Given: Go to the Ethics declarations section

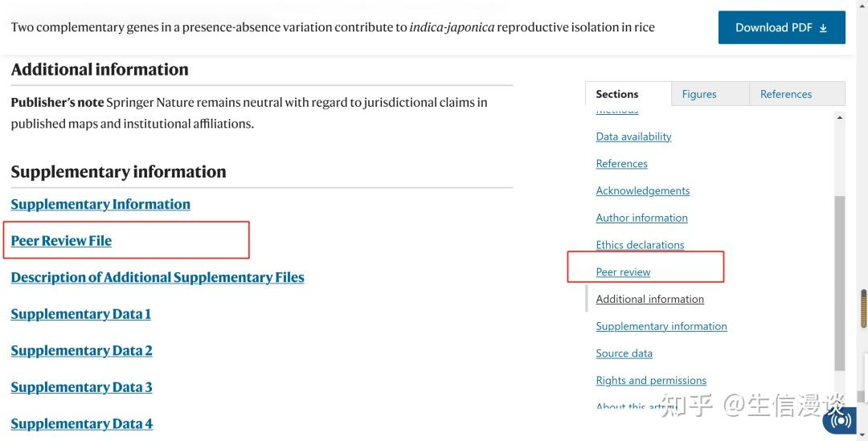Looking at the screenshot, I should click(x=640, y=245).
